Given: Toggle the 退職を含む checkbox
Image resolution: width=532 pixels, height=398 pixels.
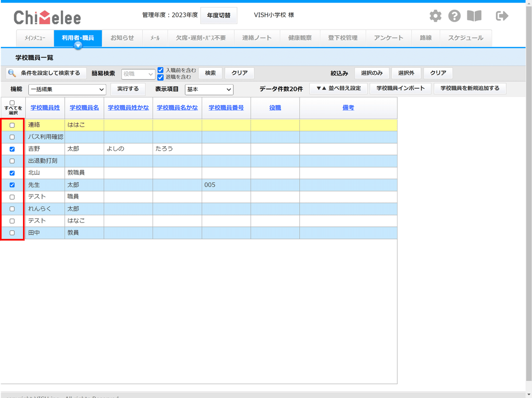Looking at the screenshot, I should click(160, 77).
